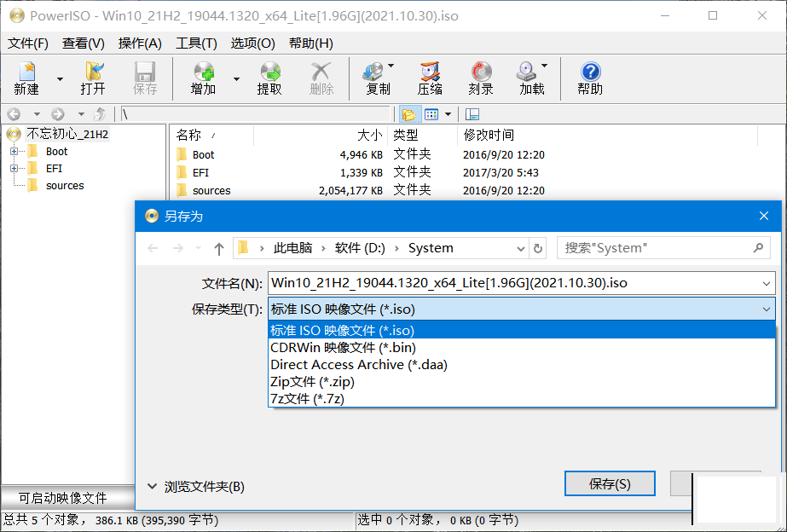
Task: Expand 浏览文件夹(B) section
Action: 196,486
